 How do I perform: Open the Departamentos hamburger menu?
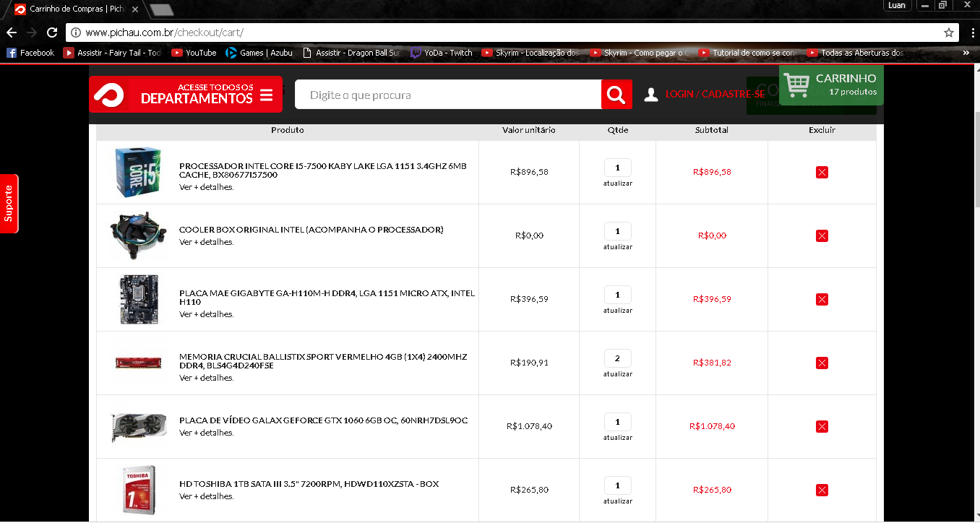[266, 95]
